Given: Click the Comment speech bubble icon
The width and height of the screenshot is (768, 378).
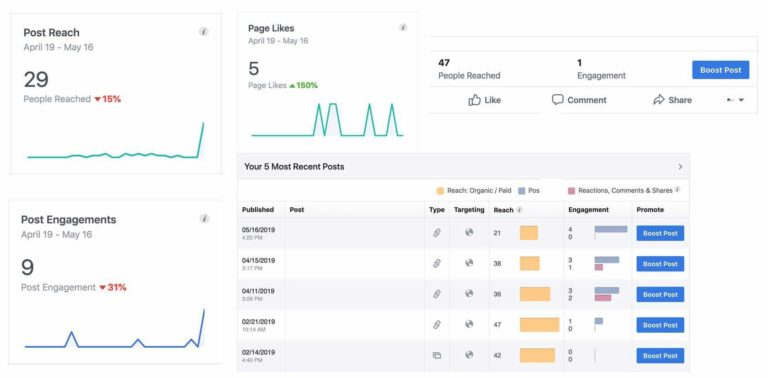Looking at the screenshot, I should pos(557,100).
